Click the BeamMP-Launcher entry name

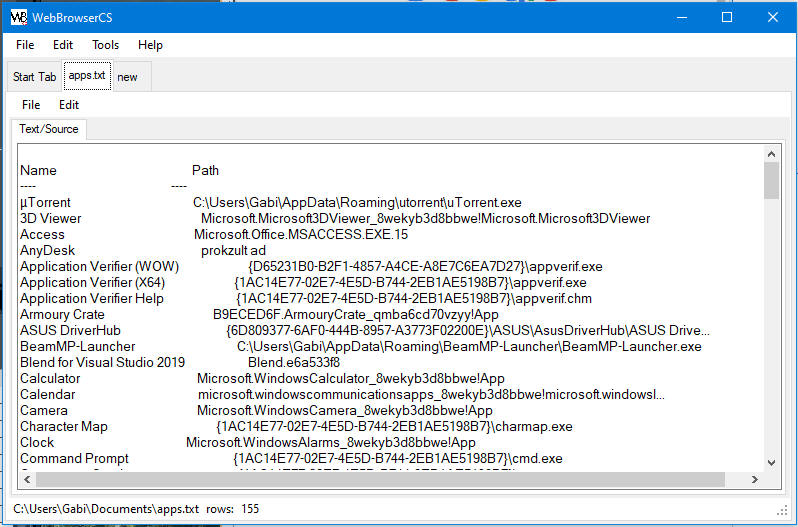pyautogui.click(x=77, y=346)
